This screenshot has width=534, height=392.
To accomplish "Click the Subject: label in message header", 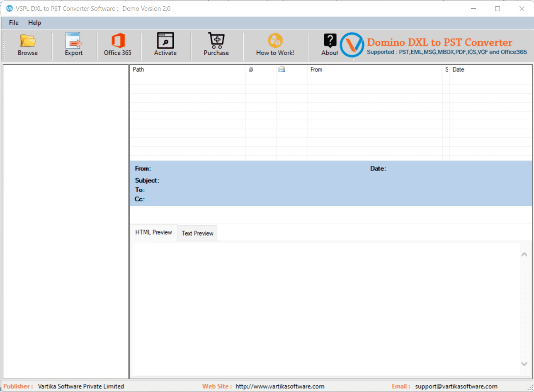I will coord(147,180).
